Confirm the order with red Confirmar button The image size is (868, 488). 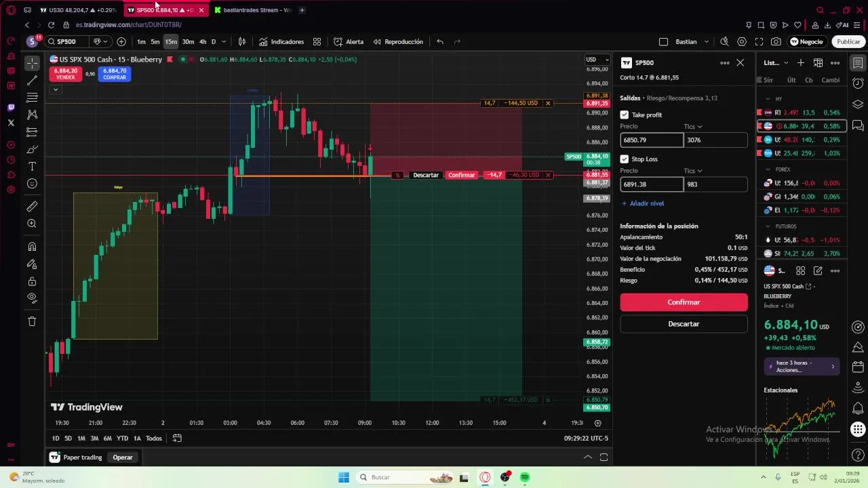684,302
